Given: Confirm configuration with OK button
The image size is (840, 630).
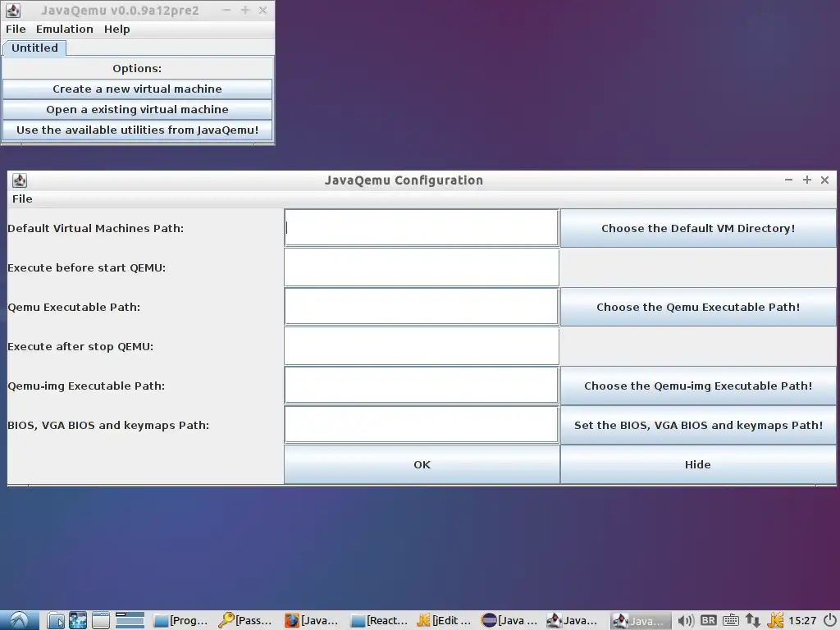Looking at the screenshot, I should [422, 464].
